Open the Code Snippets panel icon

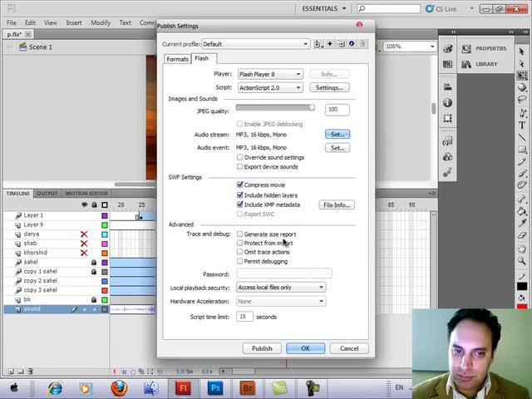pyautogui.click(x=447, y=141)
